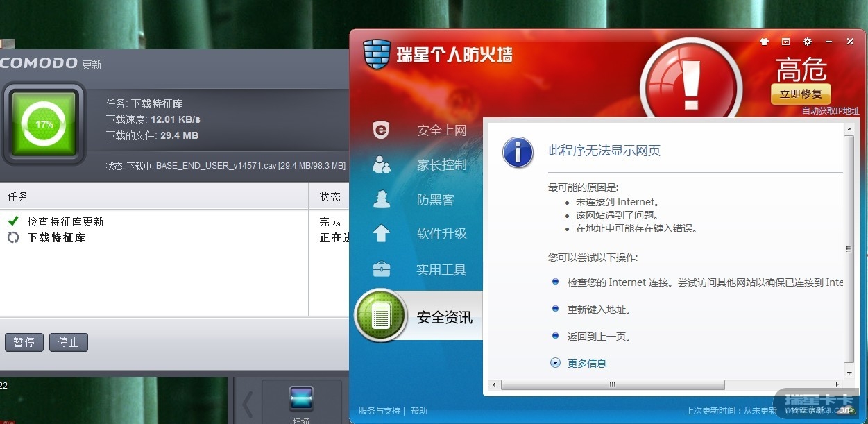Click the 状态 column header in COMODO

[x=330, y=196]
